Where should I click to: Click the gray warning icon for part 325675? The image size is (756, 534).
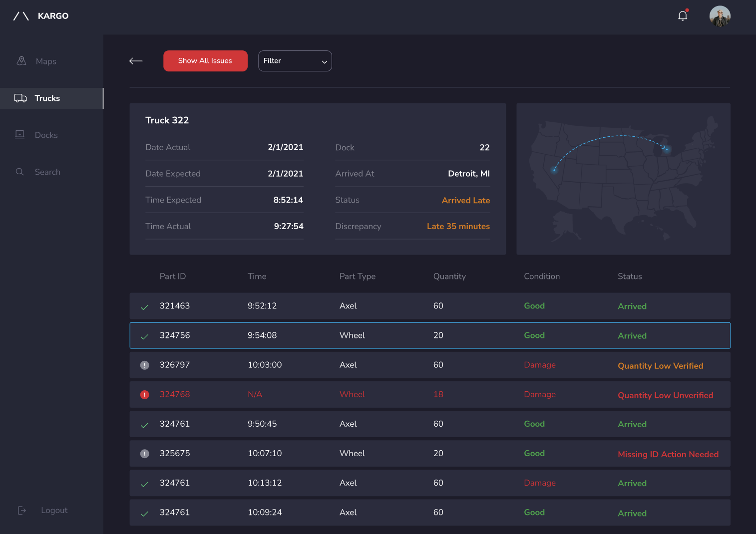pos(145,454)
